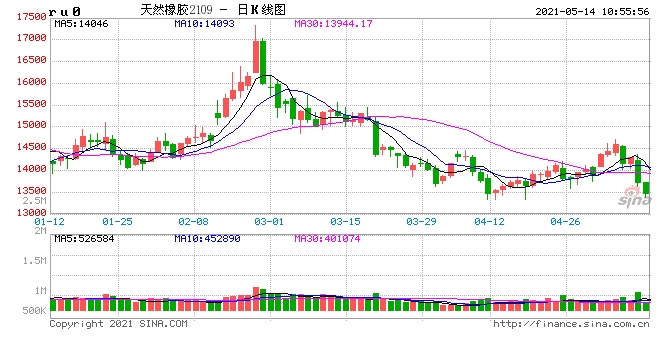Viewport: 660px width, 360px height.
Task: Click the 16000 price axis label
Action: point(32,82)
